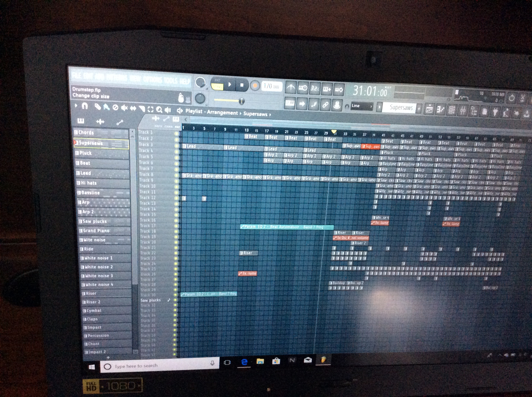Select the Zoom magnifier tool

[x=159, y=110]
